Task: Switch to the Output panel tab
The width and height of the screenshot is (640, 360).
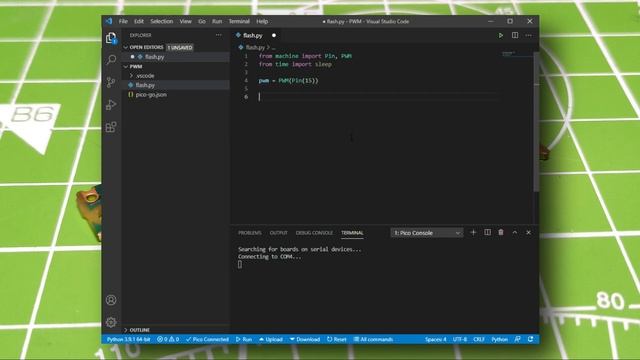Action: pyautogui.click(x=279, y=233)
